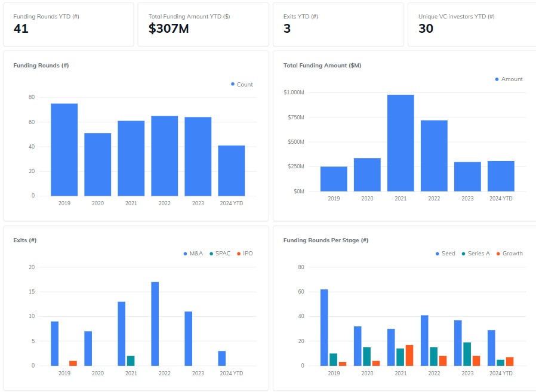Click the 15 axis label in Exits chart
The height and width of the screenshot is (392, 536).
click(x=32, y=292)
